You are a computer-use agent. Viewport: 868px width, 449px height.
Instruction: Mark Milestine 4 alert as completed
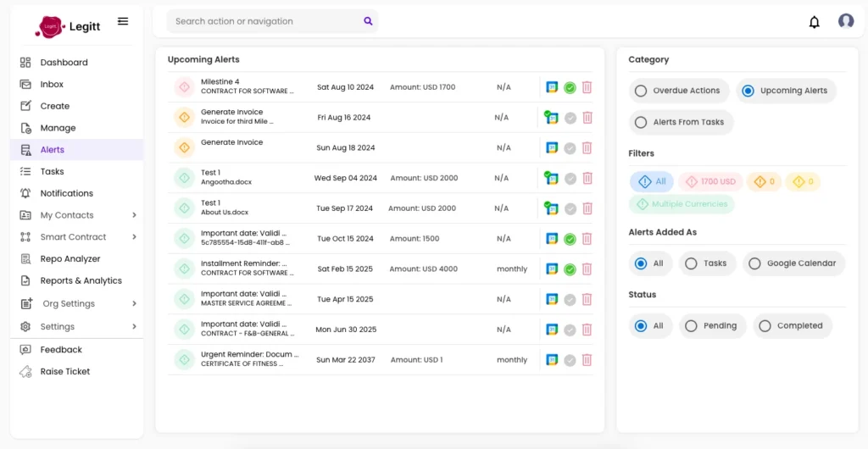570,87
